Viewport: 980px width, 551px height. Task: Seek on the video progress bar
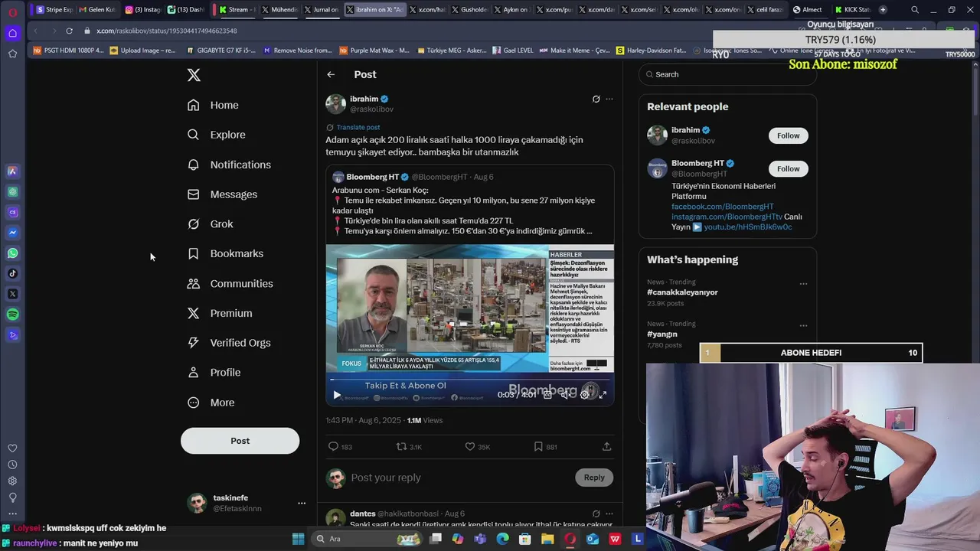[470, 380]
